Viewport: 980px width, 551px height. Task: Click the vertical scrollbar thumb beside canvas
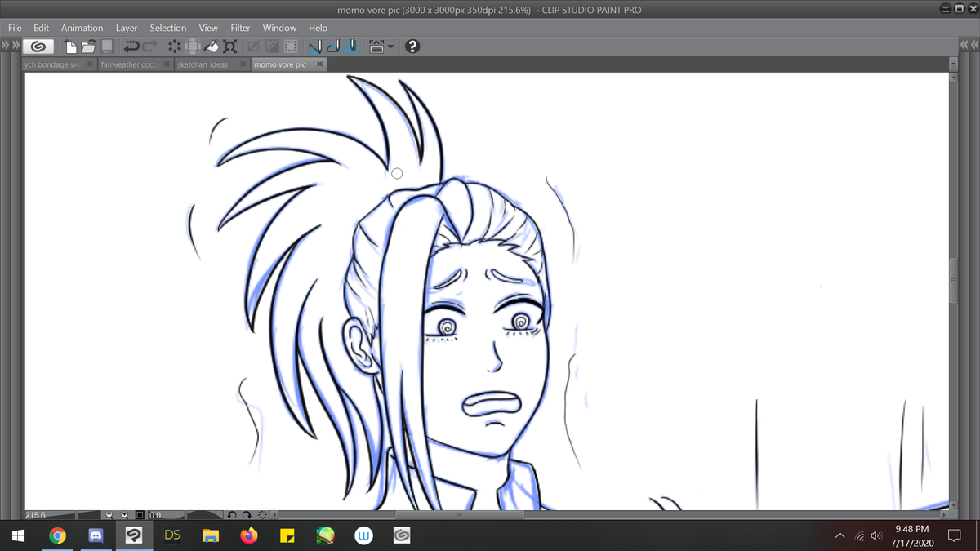(952, 280)
